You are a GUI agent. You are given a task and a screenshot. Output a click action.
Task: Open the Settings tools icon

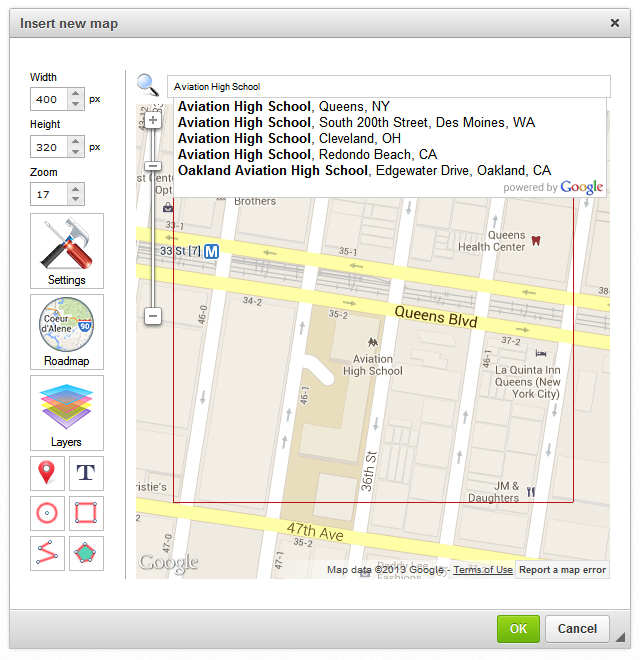click(67, 250)
